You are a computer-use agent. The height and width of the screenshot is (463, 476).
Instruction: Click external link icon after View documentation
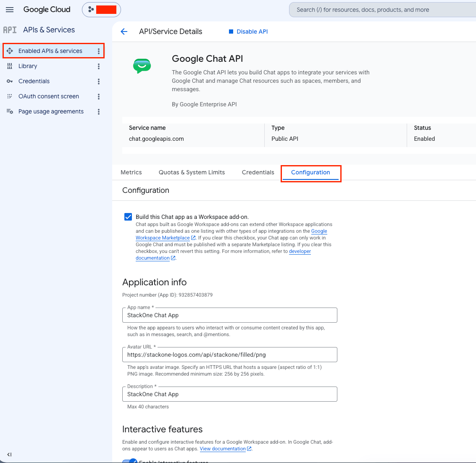pos(249,449)
